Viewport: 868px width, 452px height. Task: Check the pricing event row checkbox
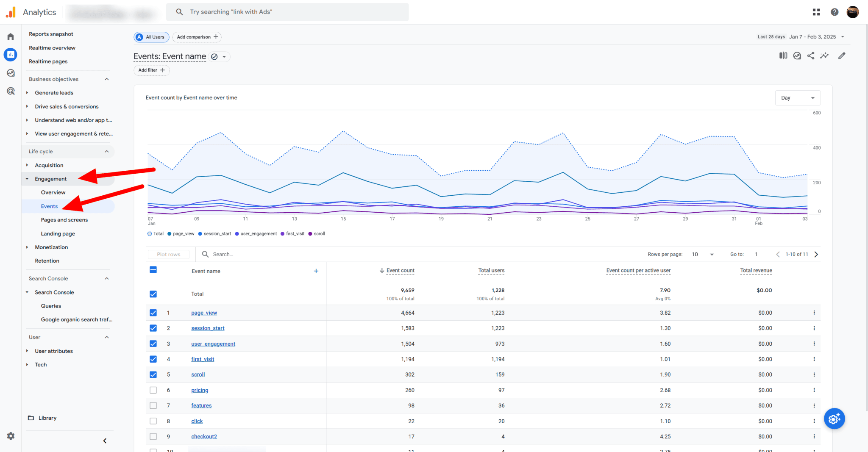pyautogui.click(x=153, y=390)
